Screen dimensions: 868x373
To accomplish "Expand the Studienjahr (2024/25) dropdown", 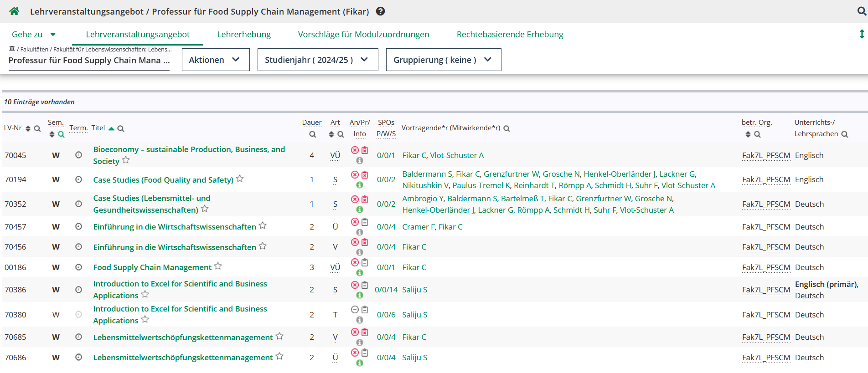I will pyautogui.click(x=317, y=60).
